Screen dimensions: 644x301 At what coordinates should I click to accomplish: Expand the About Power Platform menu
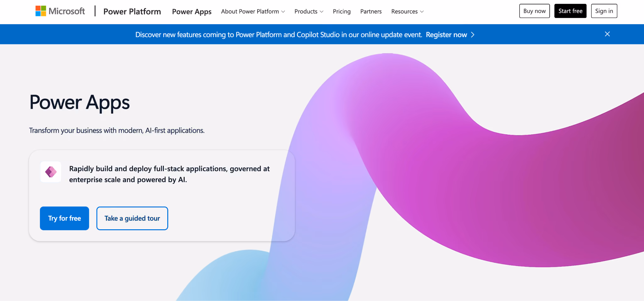click(x=253, y=12)
